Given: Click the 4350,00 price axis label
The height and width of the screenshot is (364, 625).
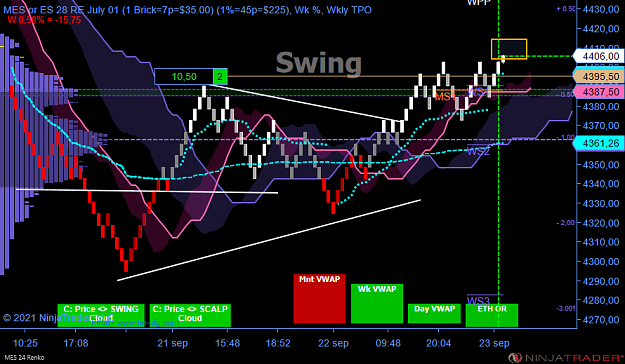Looking at the screenshot, I should tap(601, 165).
